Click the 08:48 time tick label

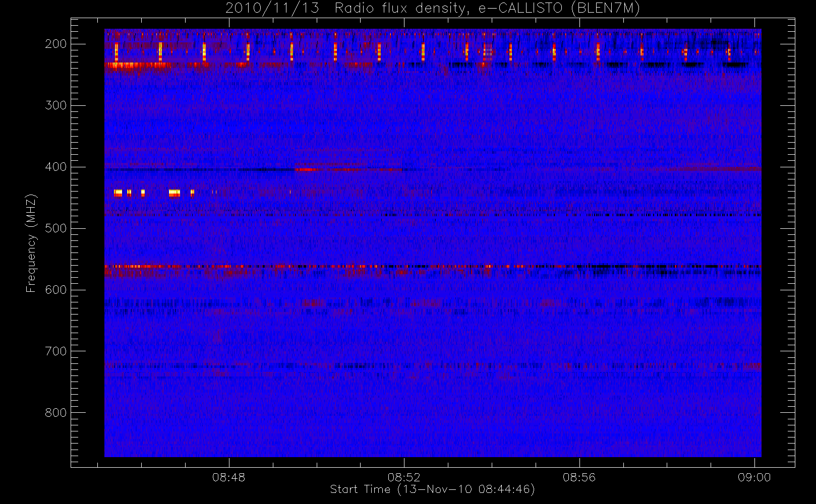point(229,477)
